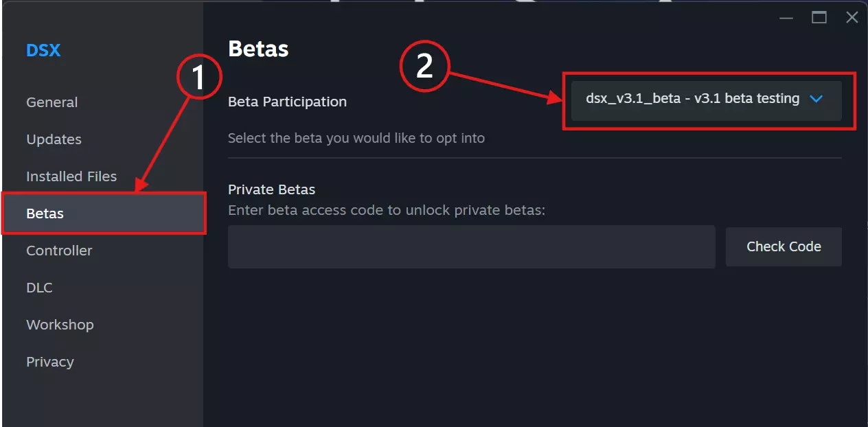Go to Installed Files in the sidebar

click(71, 176)
